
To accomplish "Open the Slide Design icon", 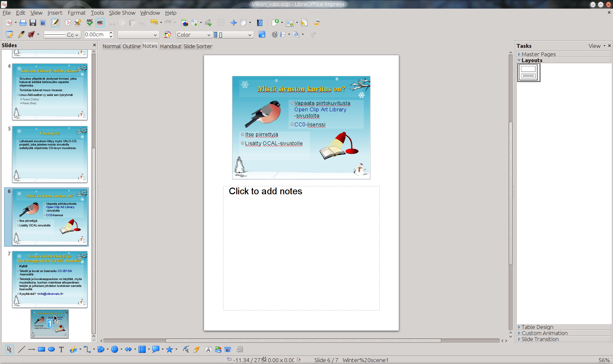I will tap(304, 23).
